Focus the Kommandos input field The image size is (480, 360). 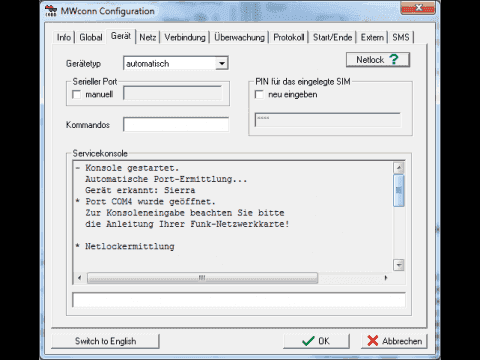point(176,124)
